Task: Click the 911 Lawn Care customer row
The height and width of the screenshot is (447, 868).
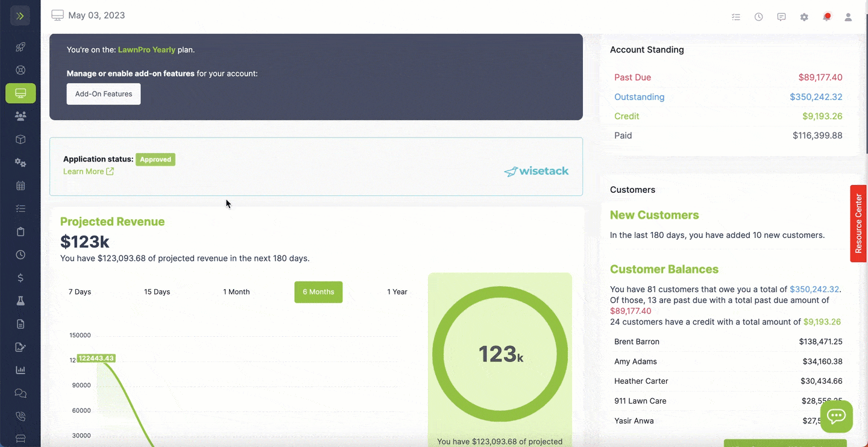Action: tap(728, 401)
